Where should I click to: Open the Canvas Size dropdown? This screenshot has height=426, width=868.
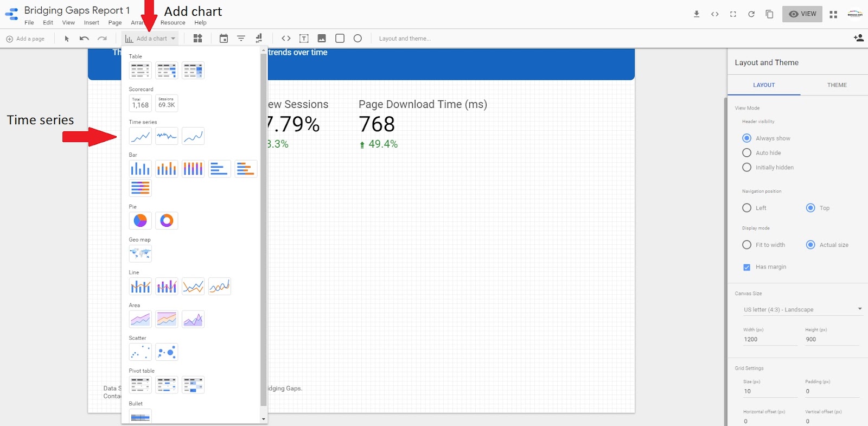point(802,309)
